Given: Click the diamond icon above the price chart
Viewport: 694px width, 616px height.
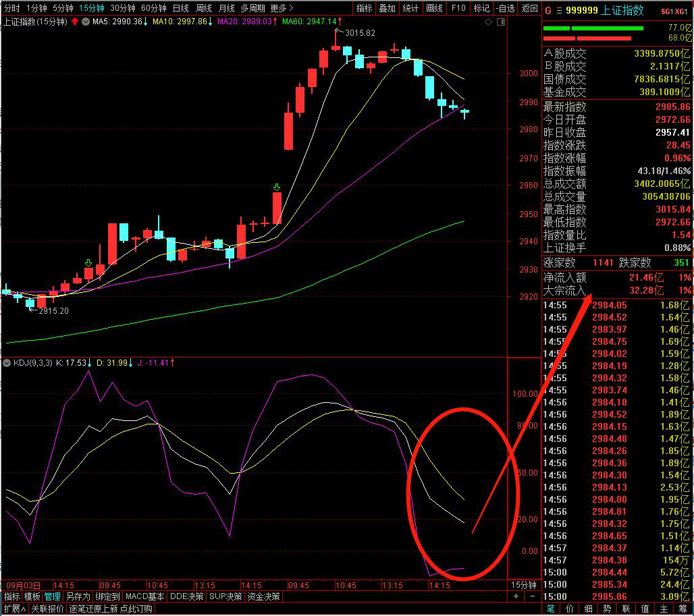Looking at the screenshot, I should 488,22.
